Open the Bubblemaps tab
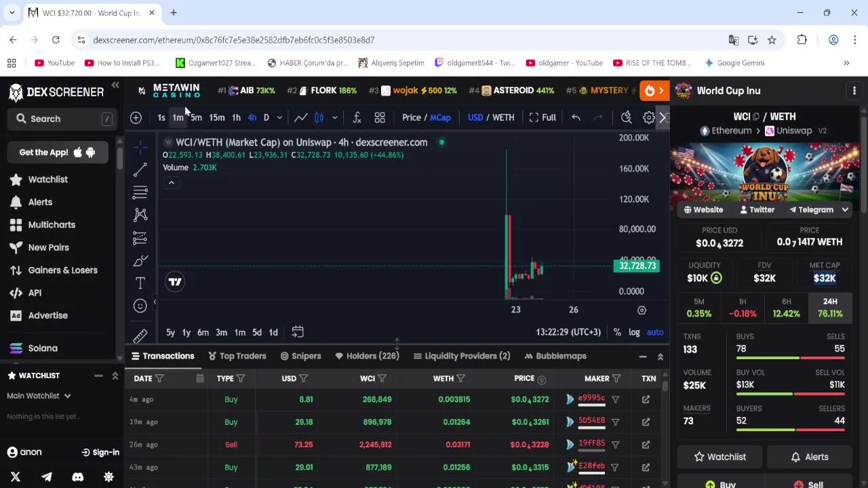Screen dimensions: 868x488 click(555, 356)
